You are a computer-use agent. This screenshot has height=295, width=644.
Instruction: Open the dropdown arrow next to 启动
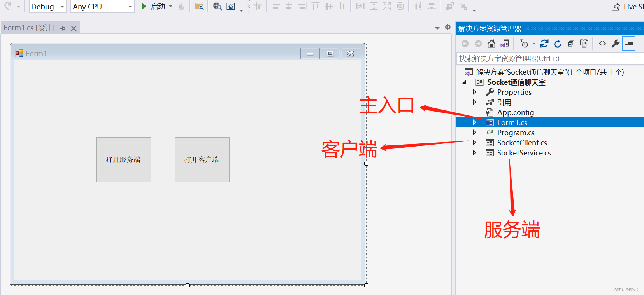pyautogui.click(x=171, y=7)
